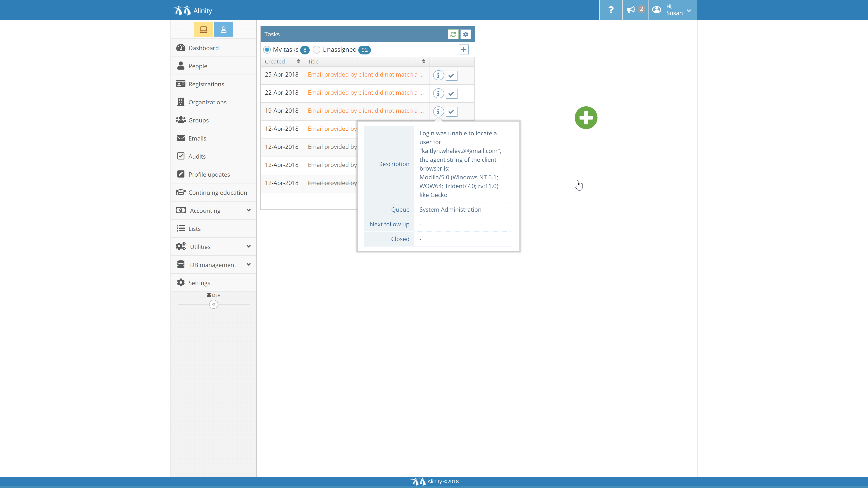The height and width of the screenshot is (488, 868).
Task: Switch to the blue person view tab
Action: pos(223,30)
